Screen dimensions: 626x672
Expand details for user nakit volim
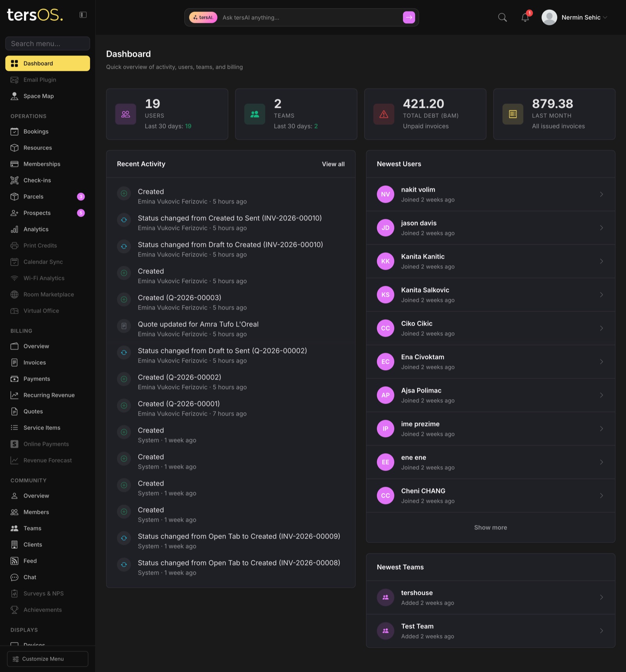pos(602,194)
